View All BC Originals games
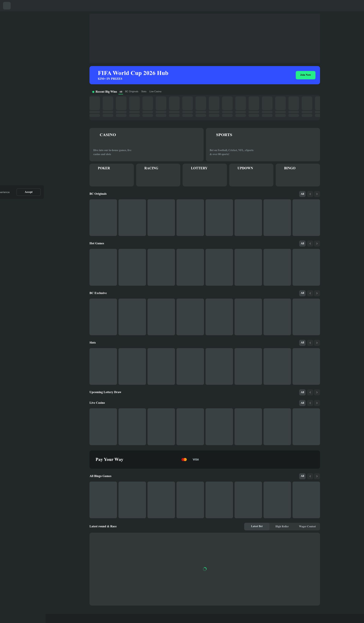The height and width of the screenshot is (623, 364). click(x=302, y=194)
